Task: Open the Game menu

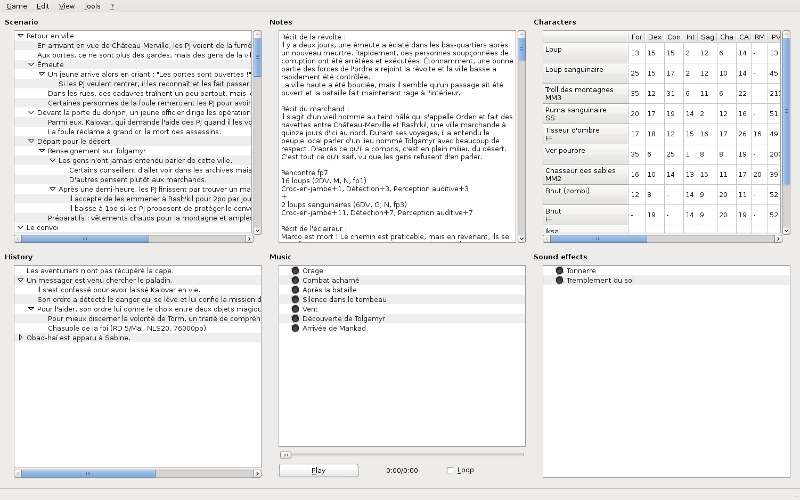Action: click(x=17, y=6)
